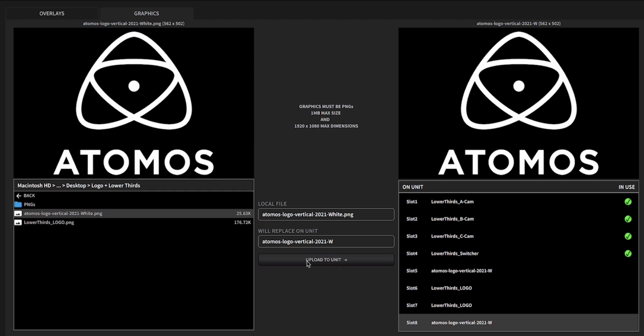Click the green check for Slot4 LowerThirds_Switcher

[628, 254]
